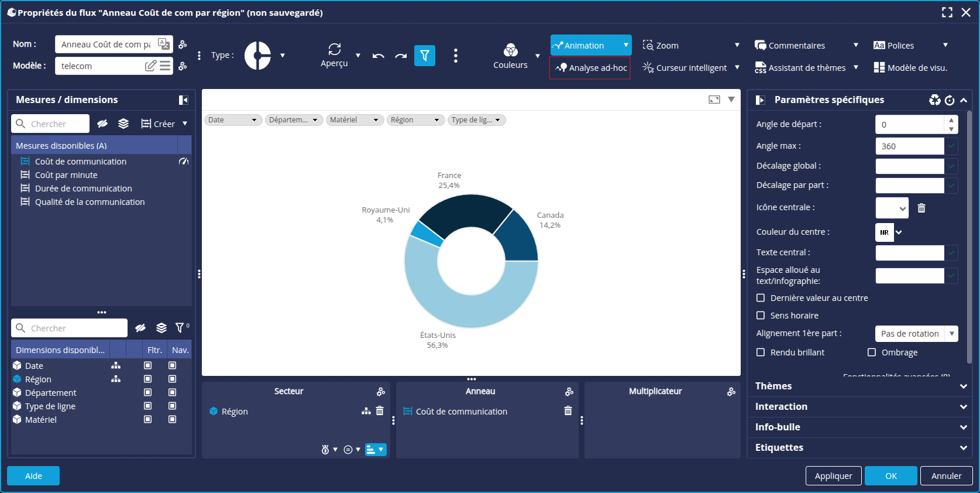Enable Dernière valeur au centre checkbox
The image size is (980, 493).
click(x=761, y=298)
